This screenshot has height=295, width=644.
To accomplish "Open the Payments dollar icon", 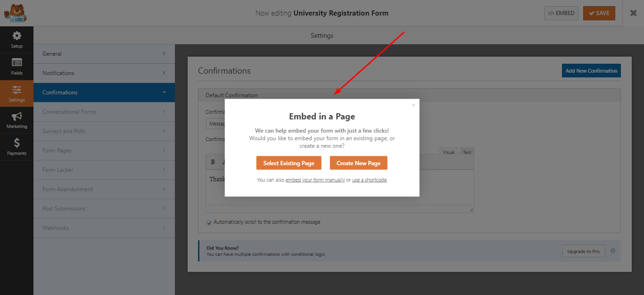I will click(x=17, y=143).
